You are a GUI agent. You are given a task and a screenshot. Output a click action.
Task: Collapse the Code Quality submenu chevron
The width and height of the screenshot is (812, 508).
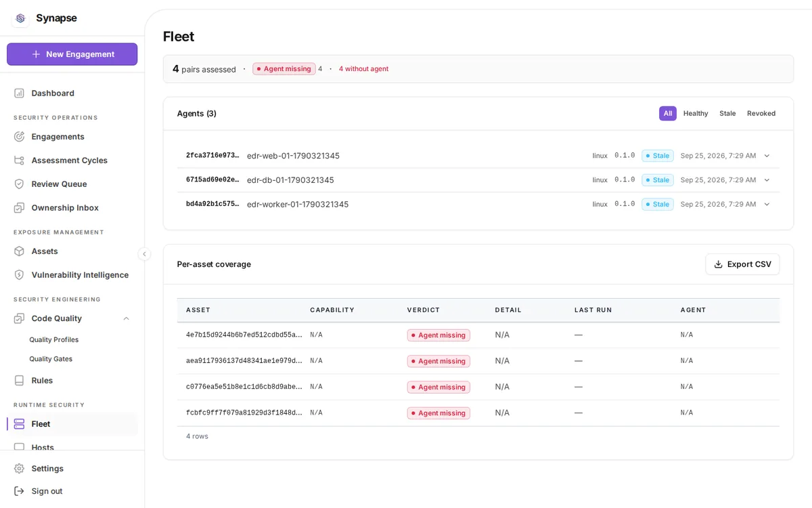click(126, 318)
